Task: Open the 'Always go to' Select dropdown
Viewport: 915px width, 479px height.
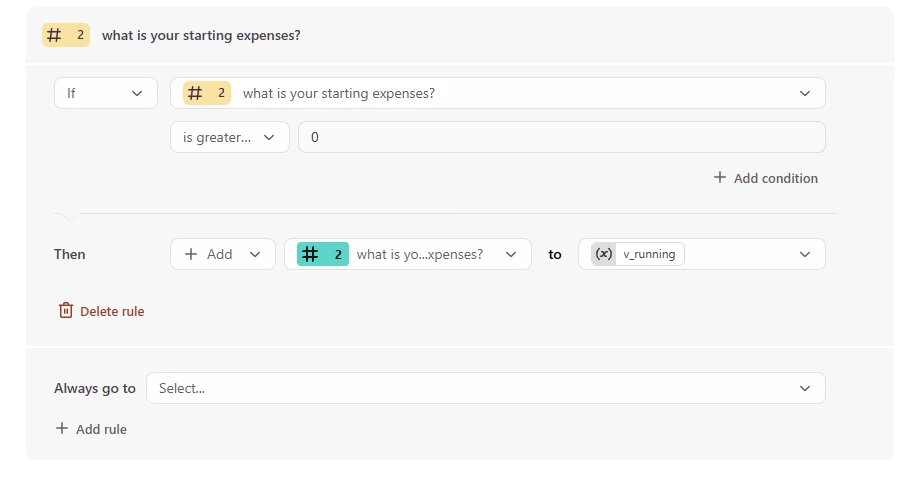Action: (x=485, y=388)
